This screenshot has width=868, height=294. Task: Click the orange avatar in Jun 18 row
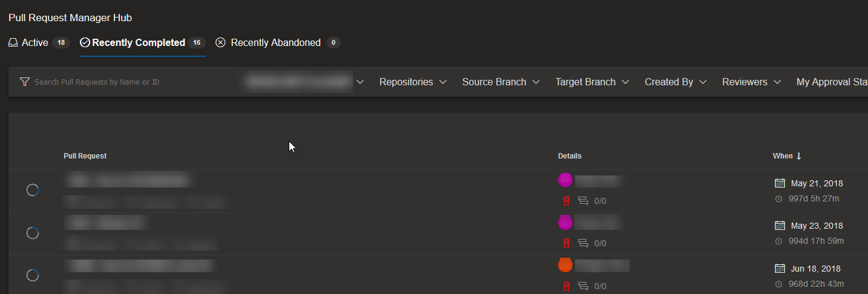click(565, 265)
